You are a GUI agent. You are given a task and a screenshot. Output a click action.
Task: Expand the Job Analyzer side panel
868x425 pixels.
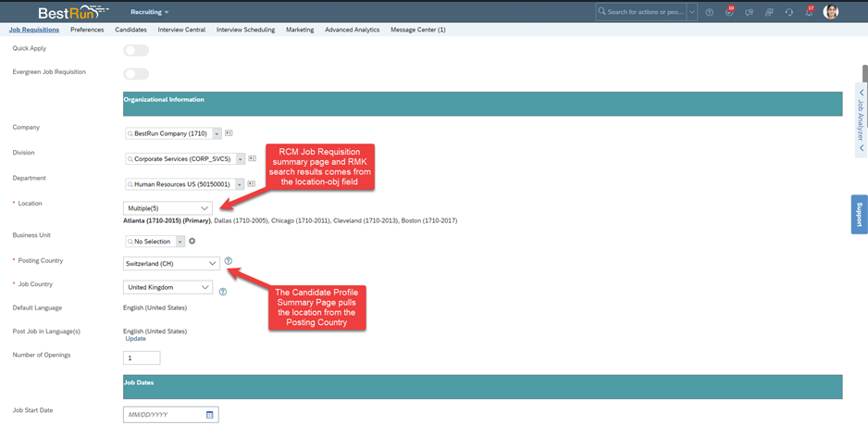(861, 120)
